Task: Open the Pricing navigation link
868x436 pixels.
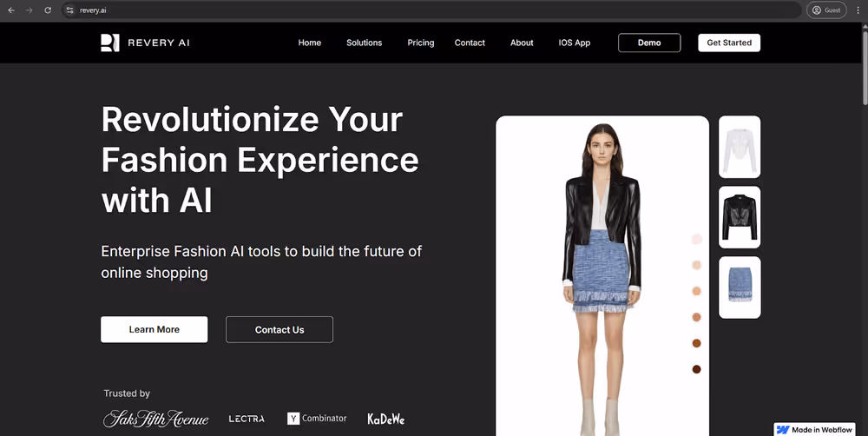Action: click(421, 43)
